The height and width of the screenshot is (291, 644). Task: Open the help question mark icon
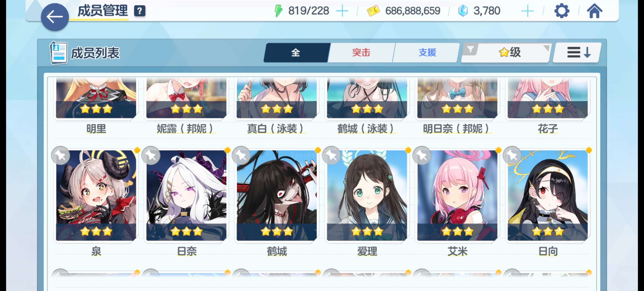(x=139, y=11)
